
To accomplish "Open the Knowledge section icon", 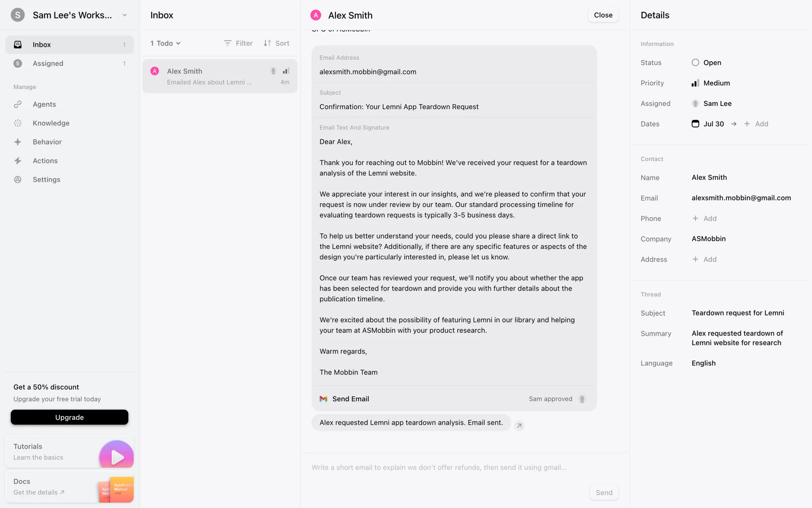I will [x=18, y=123].
